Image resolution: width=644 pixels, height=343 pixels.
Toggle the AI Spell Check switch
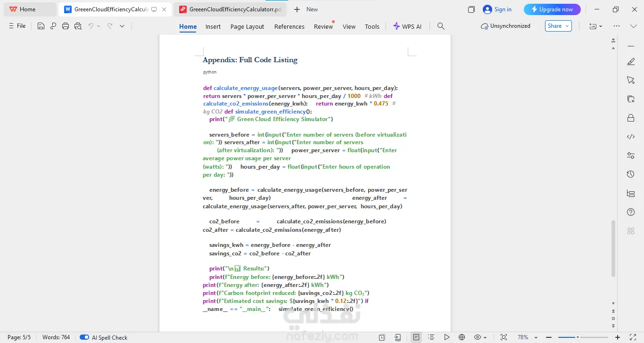tap(84, 337)
